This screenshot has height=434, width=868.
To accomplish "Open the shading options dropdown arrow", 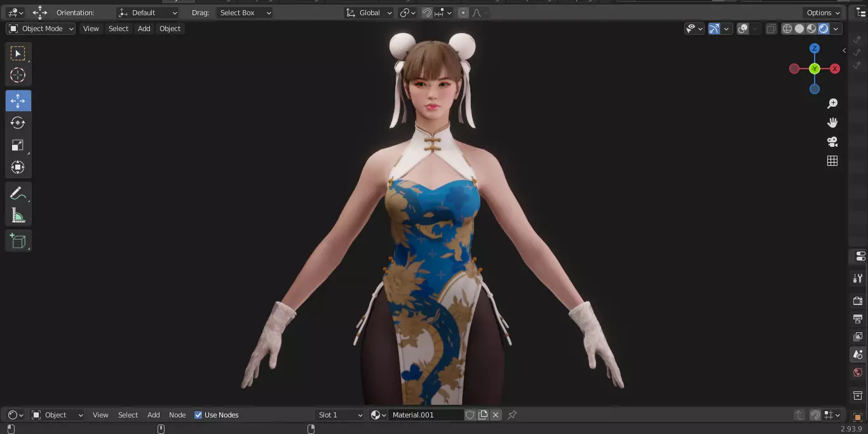I will (836, 29).
